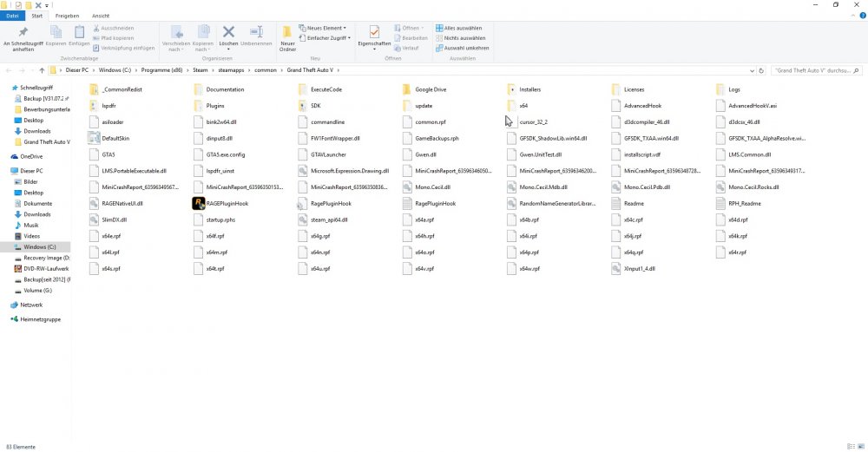868x452 pixels.
Task: Select the lspdfr folder
Action: click(102, 106)
